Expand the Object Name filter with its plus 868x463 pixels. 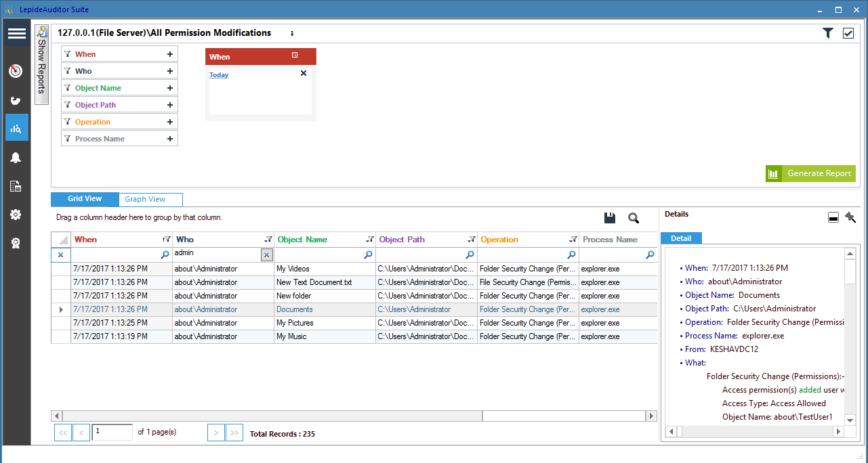tap(170, 88)
